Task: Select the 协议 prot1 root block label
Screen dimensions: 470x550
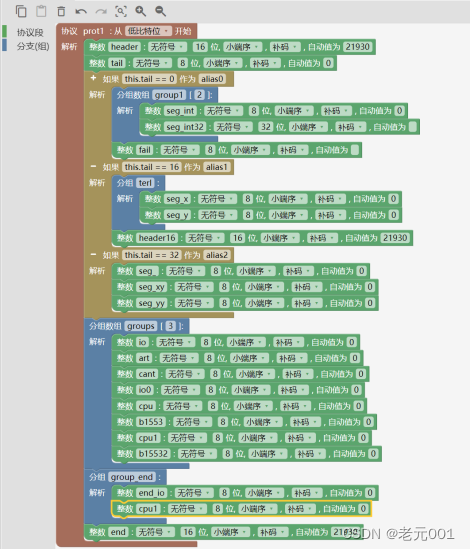Action: coord(69,31)
